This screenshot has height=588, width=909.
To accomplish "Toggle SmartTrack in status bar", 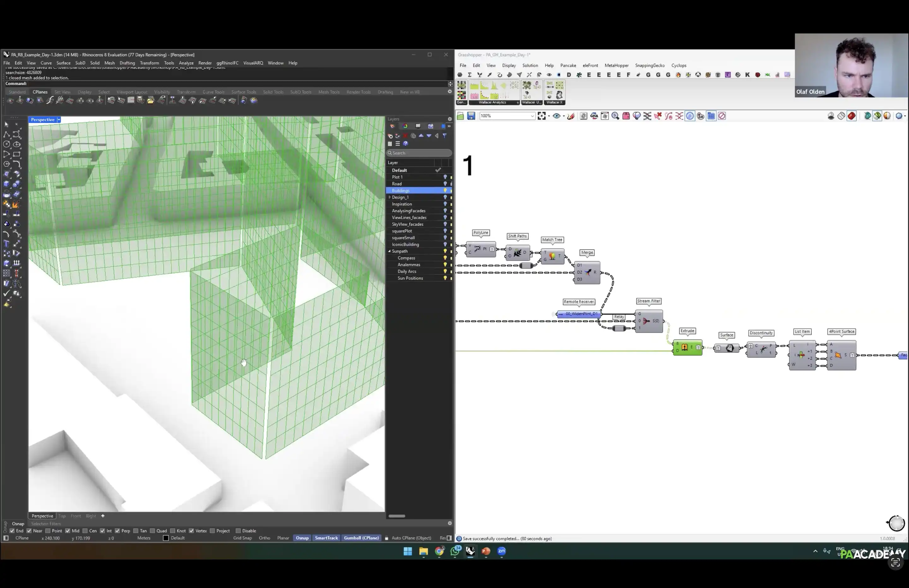I will pyautogui.click(x=326, y=538).
